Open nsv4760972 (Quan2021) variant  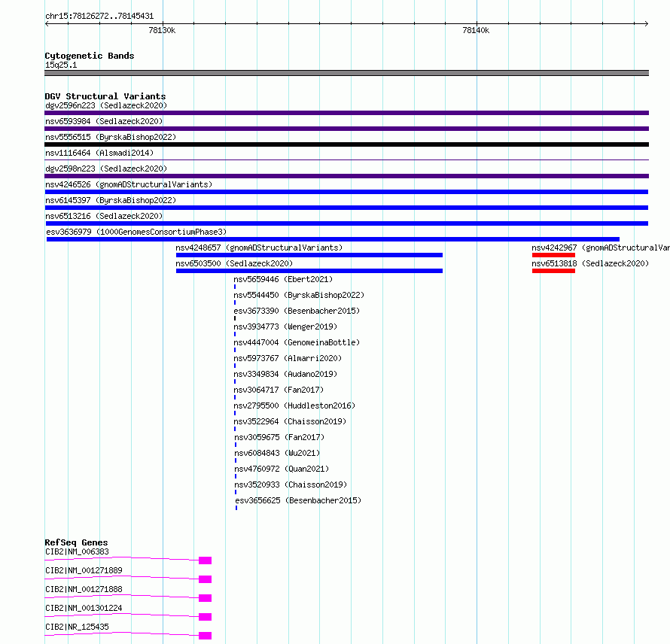pos(282,469)
